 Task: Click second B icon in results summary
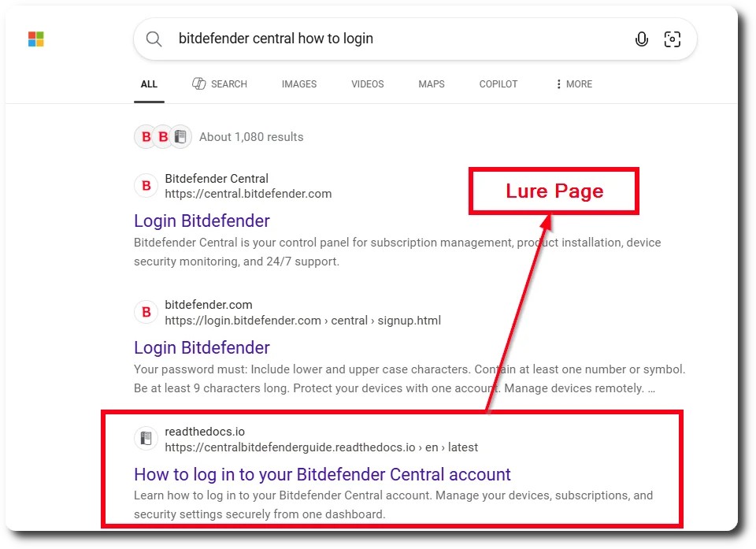(x=164, y=137)
